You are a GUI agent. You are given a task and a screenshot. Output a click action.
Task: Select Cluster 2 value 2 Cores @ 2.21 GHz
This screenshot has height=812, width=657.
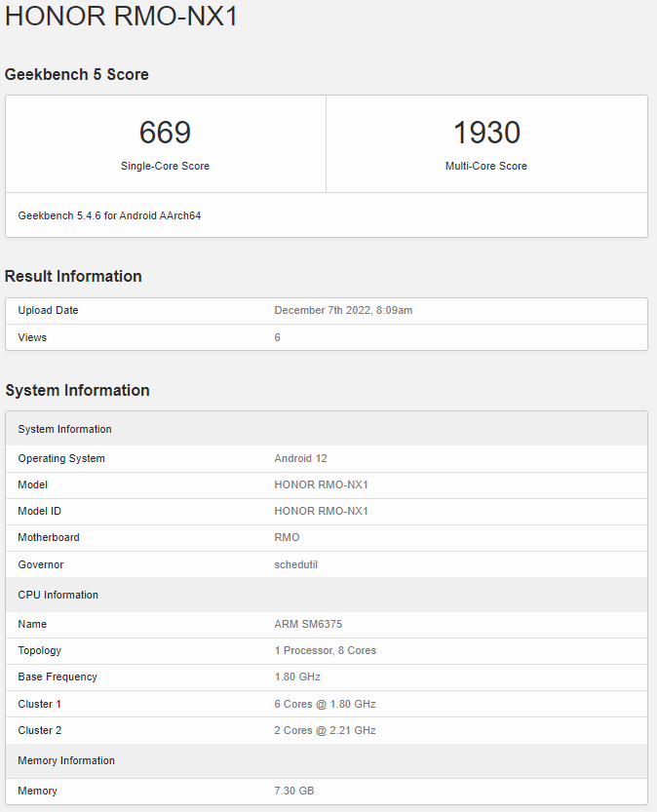pos(325,730)
